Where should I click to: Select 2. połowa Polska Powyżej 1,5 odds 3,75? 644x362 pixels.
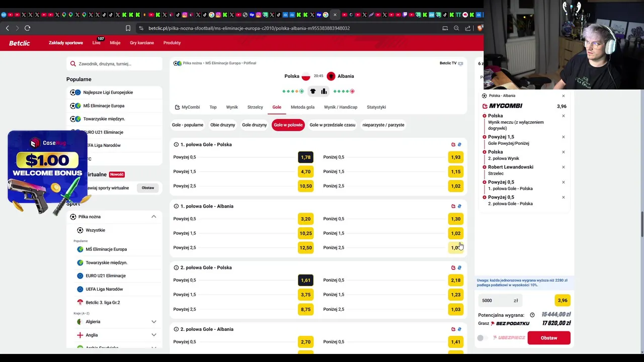coord(305,295)
